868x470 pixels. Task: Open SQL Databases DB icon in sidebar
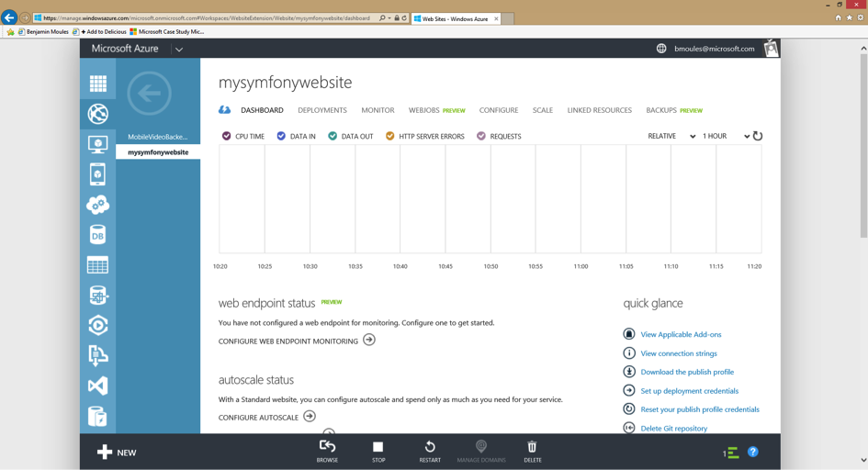[98, 235]
